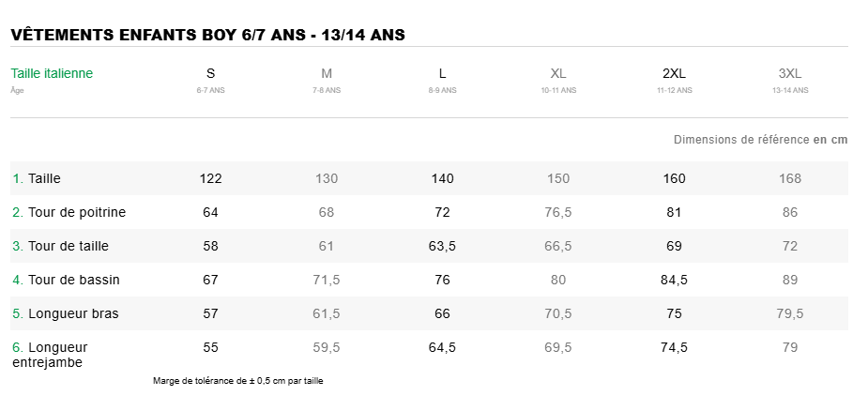Select the 59,5 inseam value for M
The image size is (868, 411).
click(x=327, y=347)
